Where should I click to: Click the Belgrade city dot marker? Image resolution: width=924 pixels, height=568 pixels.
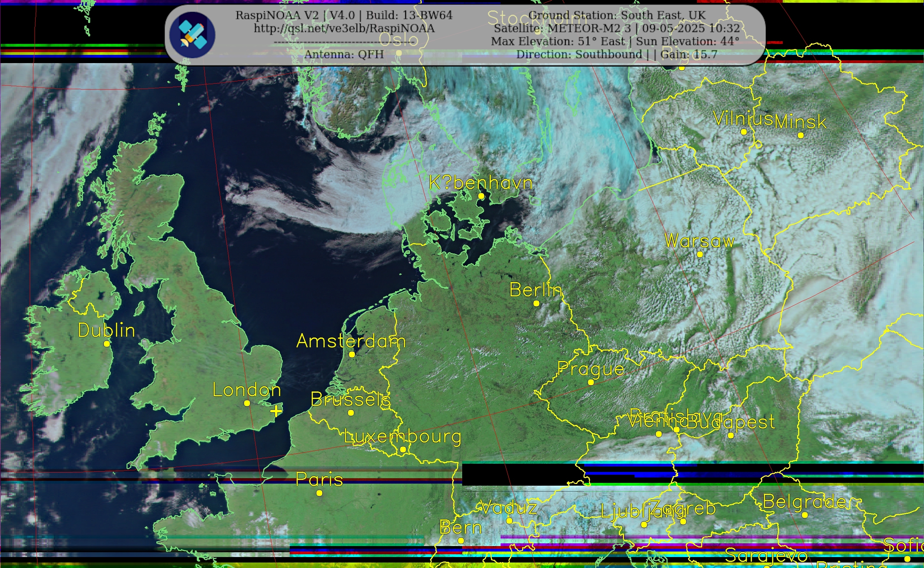tap(805, 516)
